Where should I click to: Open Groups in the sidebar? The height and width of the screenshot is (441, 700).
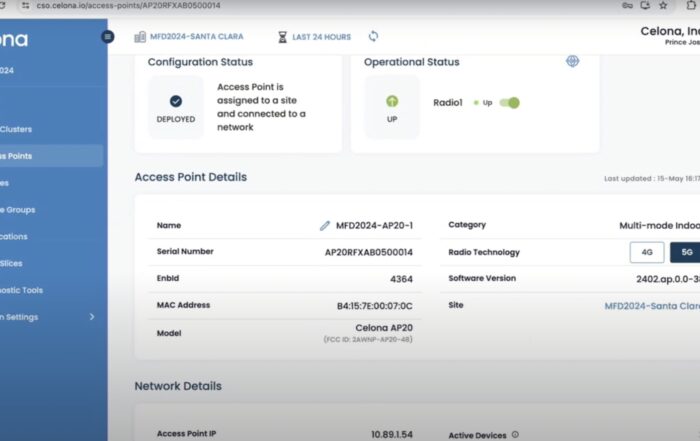pyautogui.click(x=18, y=210)
